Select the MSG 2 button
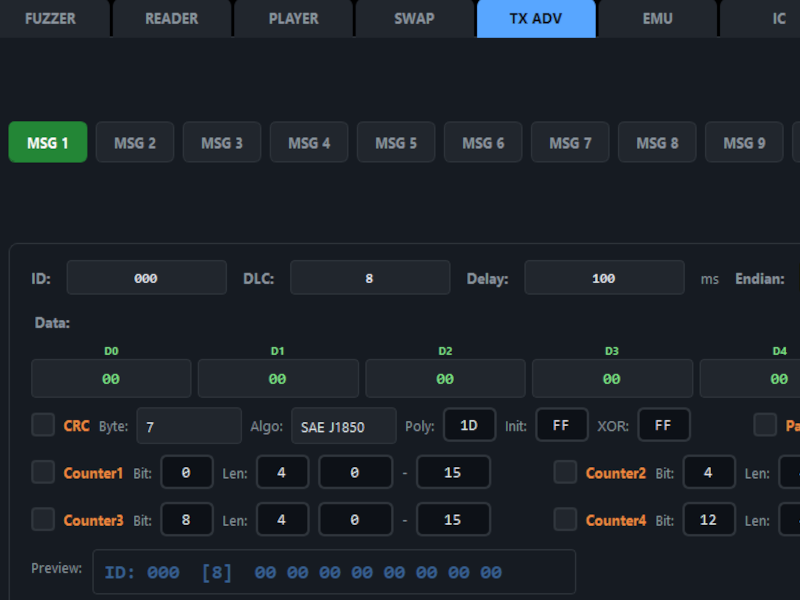The width and height of the screenshot is (800, 600). tap(135, 143)
